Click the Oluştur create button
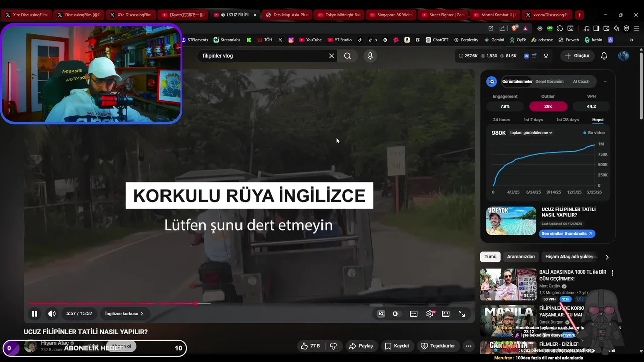This screenshot has height=362, width=644. pos(577,56)
